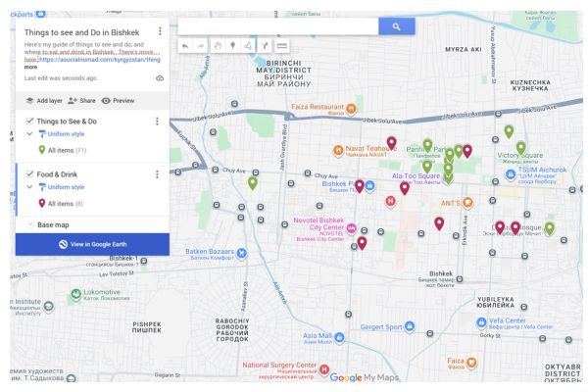
Task: Open Uniform style for Food & Drink
Action: pos(62,187)
